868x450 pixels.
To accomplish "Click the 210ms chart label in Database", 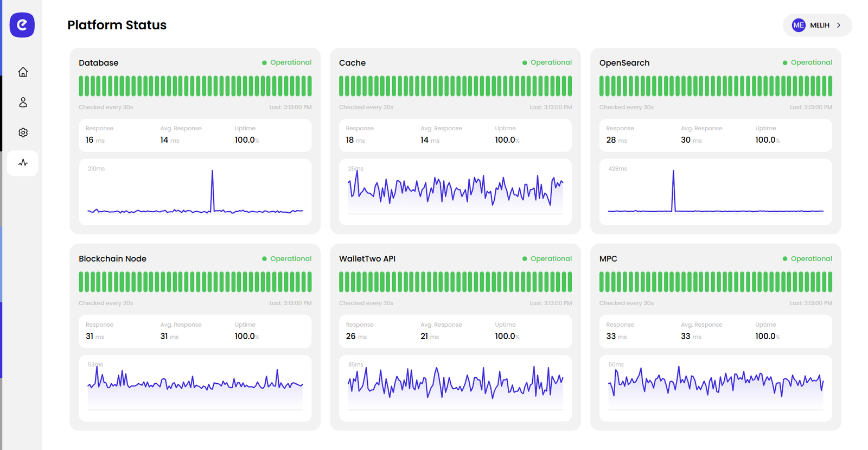I will coord(96,169).
